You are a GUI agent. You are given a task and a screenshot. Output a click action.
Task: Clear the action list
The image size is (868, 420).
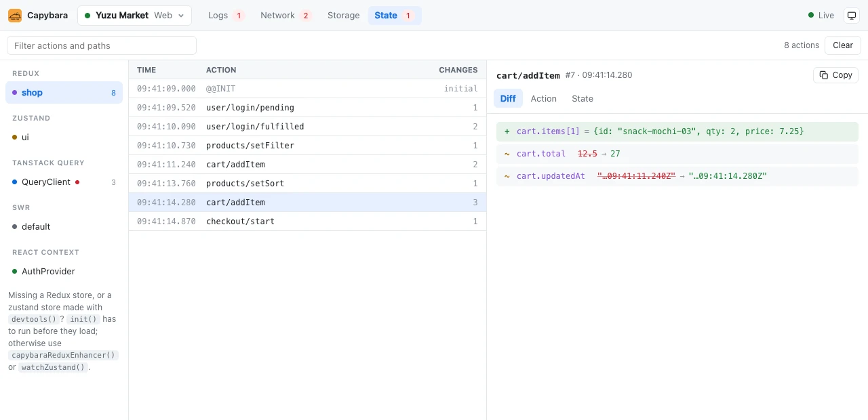pos(843,45)
